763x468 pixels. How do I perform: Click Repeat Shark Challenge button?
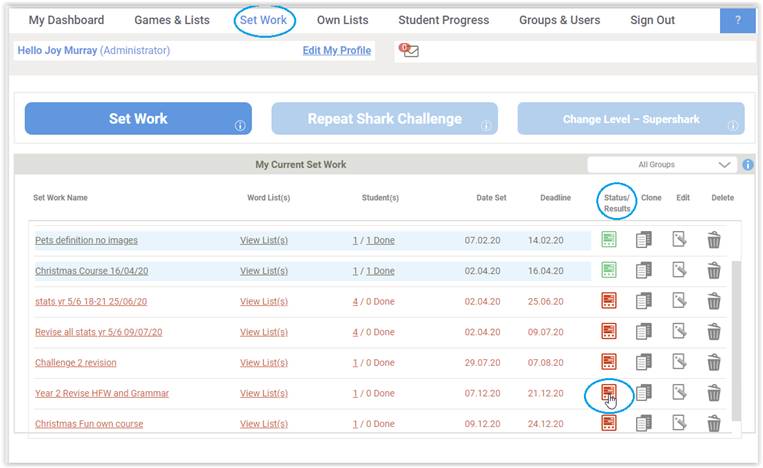[x=384, y=118]
